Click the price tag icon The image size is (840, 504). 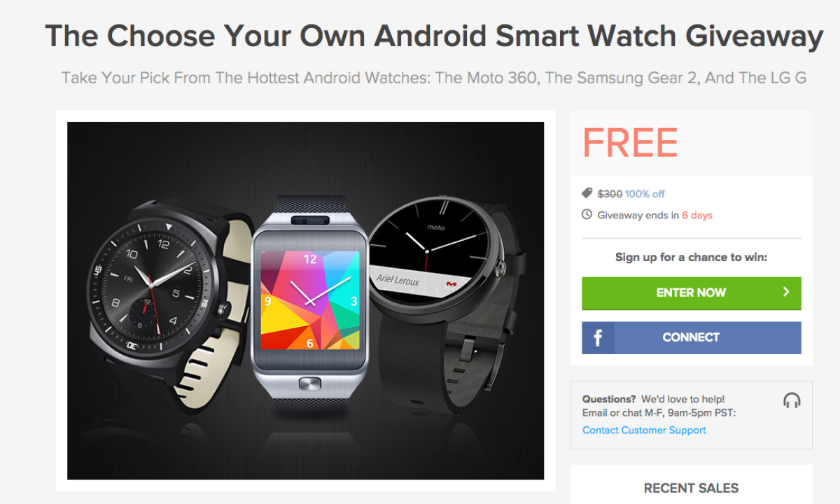tap(587, 193)
